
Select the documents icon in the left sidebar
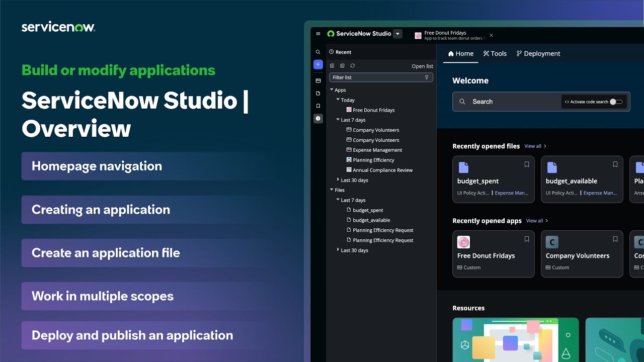pyautogui.click(x=318, y=93)
